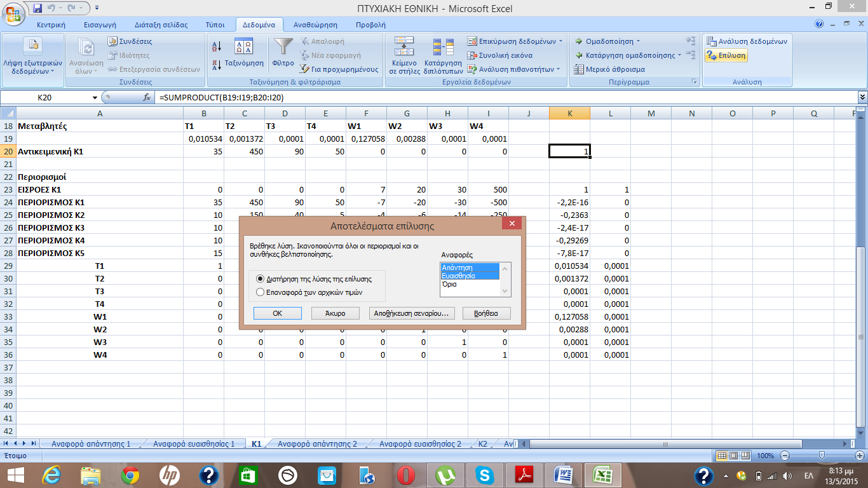Open Περίγραμμα group dialog launcher
The image size is (868, 488).
[x=695, y=82]
